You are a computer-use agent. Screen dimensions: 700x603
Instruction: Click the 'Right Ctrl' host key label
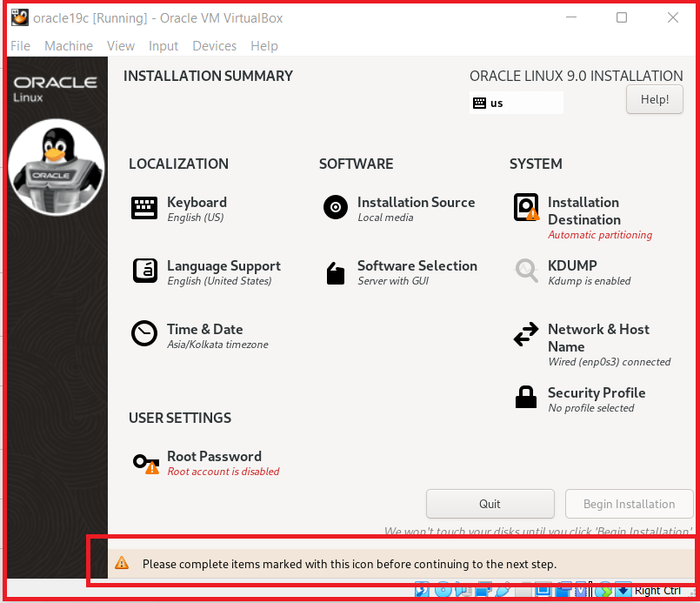657,591
